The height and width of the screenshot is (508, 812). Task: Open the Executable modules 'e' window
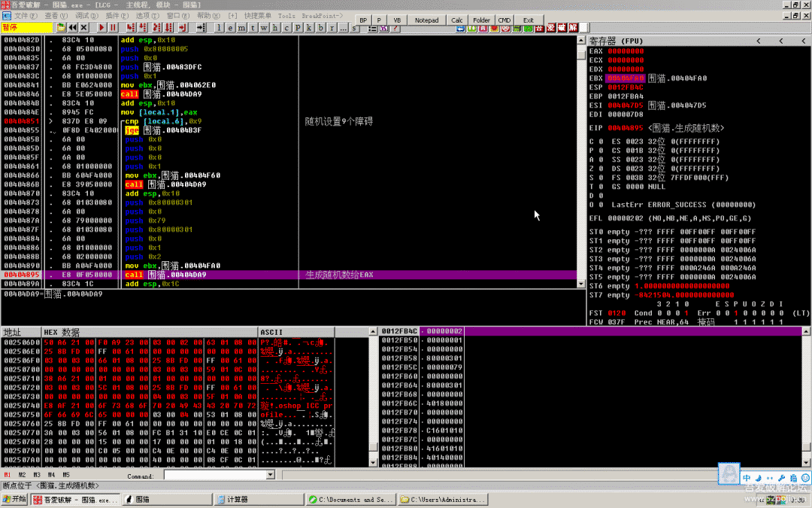230,28
